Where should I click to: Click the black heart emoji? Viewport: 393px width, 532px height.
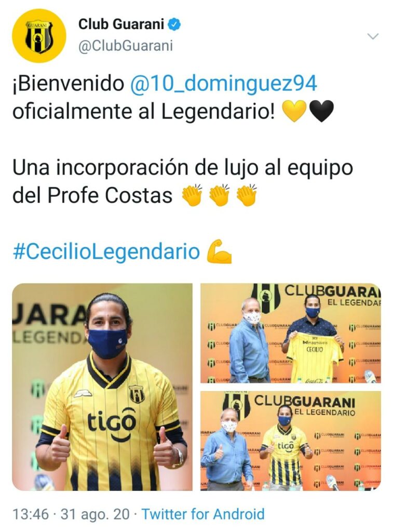[x=322, y=112]
